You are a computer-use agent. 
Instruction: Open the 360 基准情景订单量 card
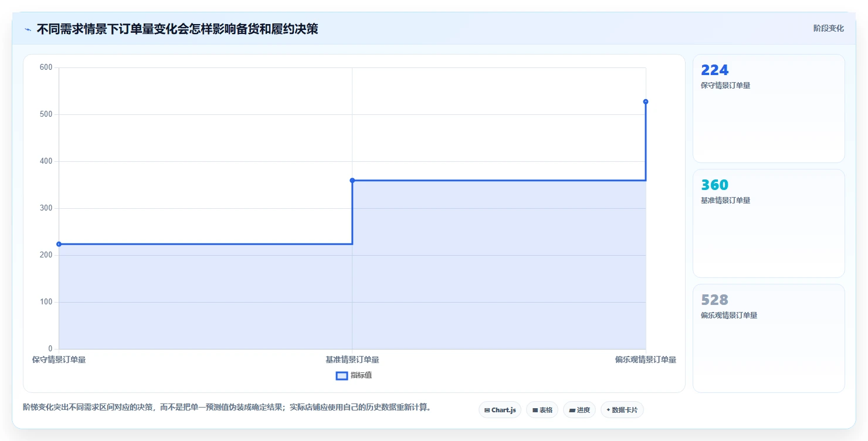[x=768, y=223]
